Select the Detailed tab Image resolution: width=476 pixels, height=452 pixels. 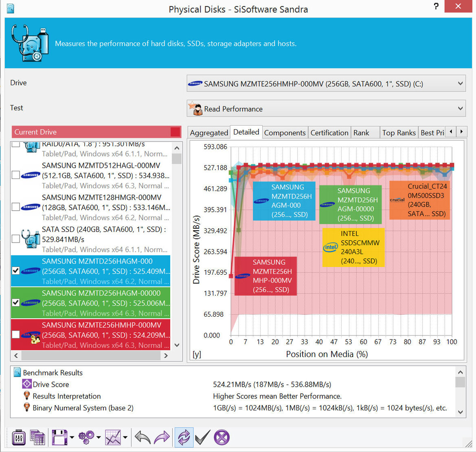246,132
